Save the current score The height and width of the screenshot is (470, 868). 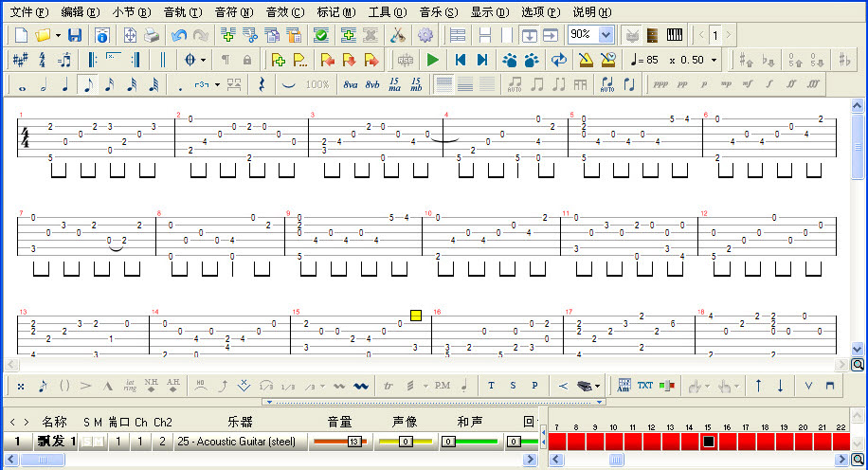[75, 35]
